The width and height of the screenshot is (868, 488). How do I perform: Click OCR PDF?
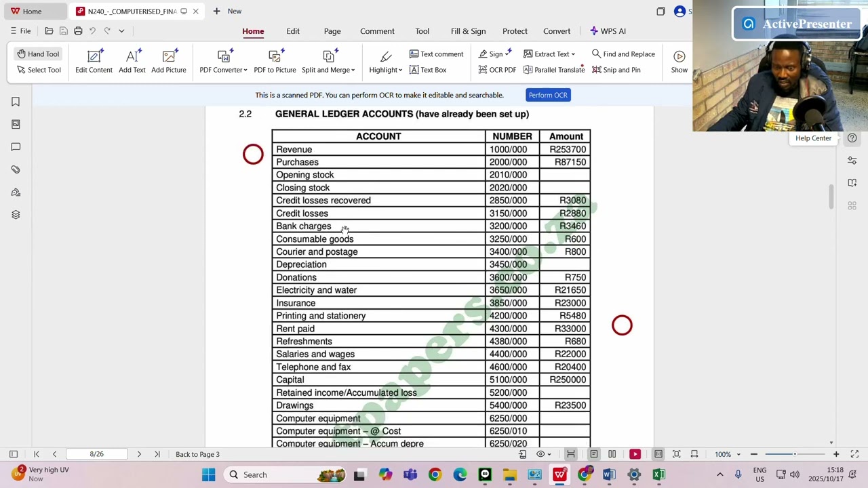[497, 70]
